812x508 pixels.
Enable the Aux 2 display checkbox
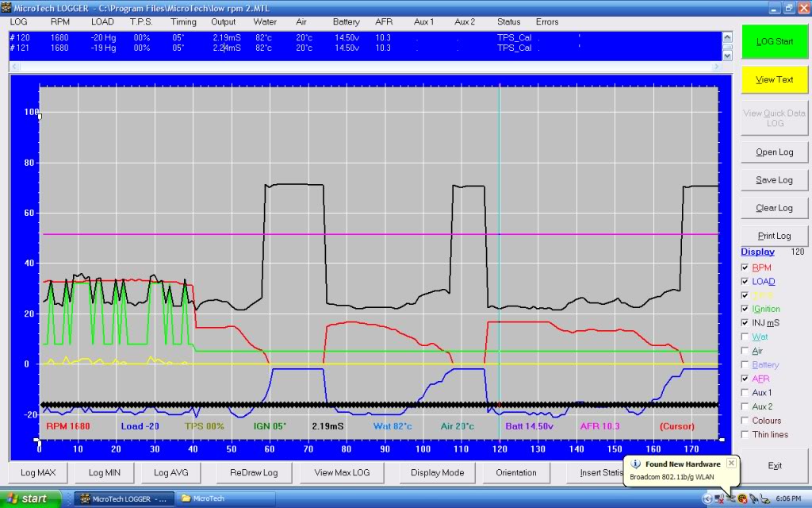click(x=745, y=407)
